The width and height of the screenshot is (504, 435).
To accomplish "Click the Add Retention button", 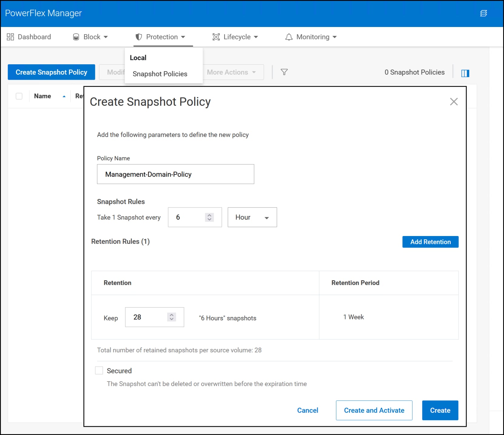I will (430, 242).
